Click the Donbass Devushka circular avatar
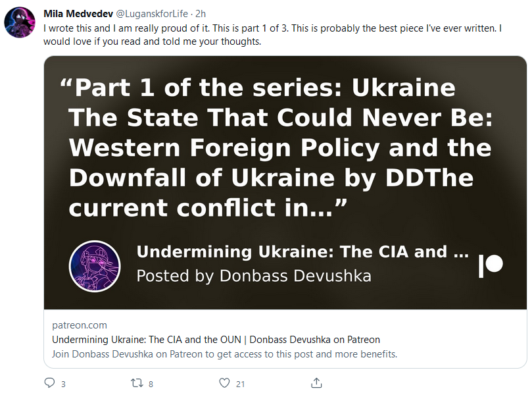The width and height of the screenshot is (532, 395). (95, 266)
